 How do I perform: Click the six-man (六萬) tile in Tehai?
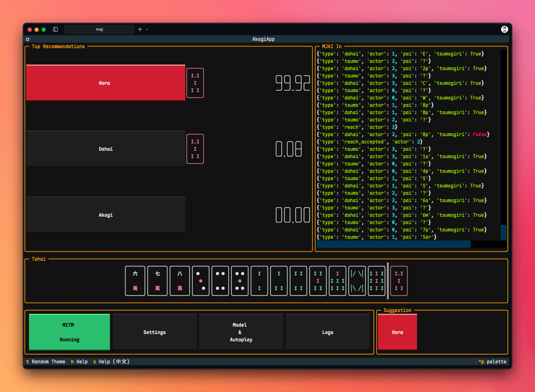(x=135, y=281)
